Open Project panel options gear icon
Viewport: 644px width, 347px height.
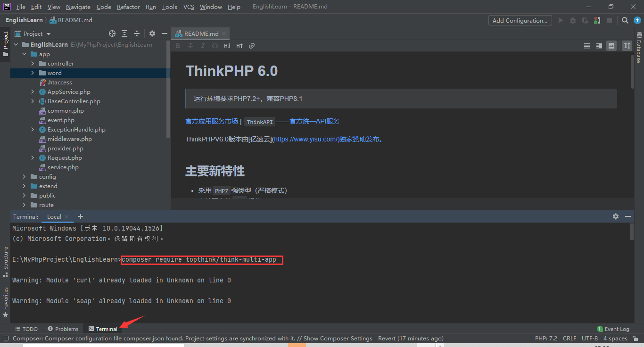click(152, 33)
